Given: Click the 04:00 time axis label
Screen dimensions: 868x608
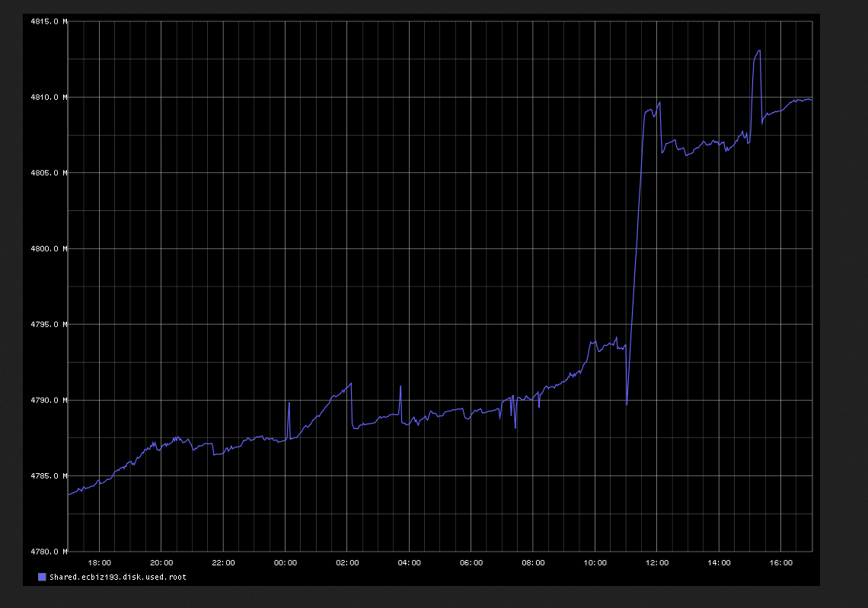Looking at the screenshot, I should 409,563.
